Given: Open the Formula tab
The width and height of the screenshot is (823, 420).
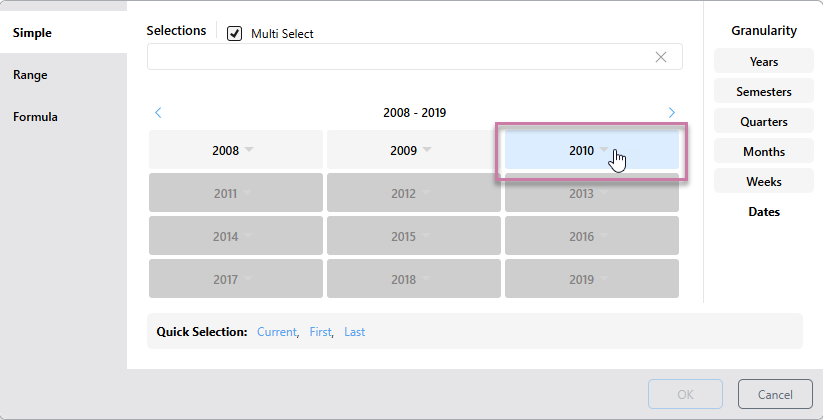Looking at the screenshot, I should [35, 116].
